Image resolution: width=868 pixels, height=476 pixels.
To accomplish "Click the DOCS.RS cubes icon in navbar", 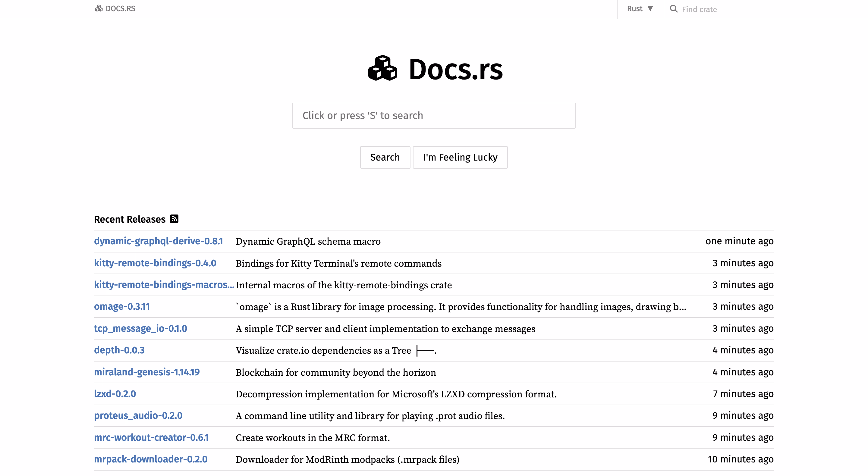I will click(x=98, y=8).
